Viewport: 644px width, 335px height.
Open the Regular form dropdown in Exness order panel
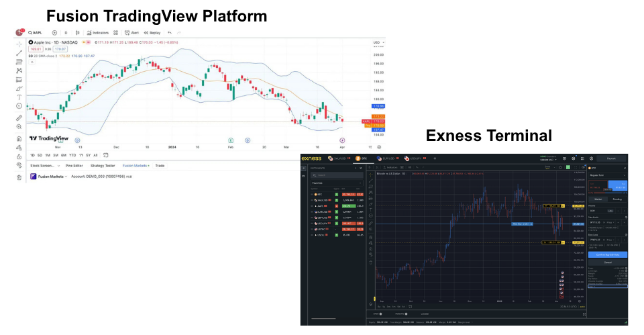pos(608,175)
